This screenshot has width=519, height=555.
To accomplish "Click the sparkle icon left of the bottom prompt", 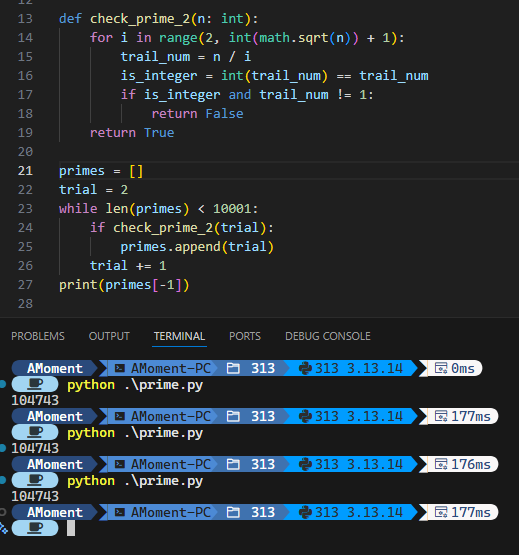I will pos(4,528).
